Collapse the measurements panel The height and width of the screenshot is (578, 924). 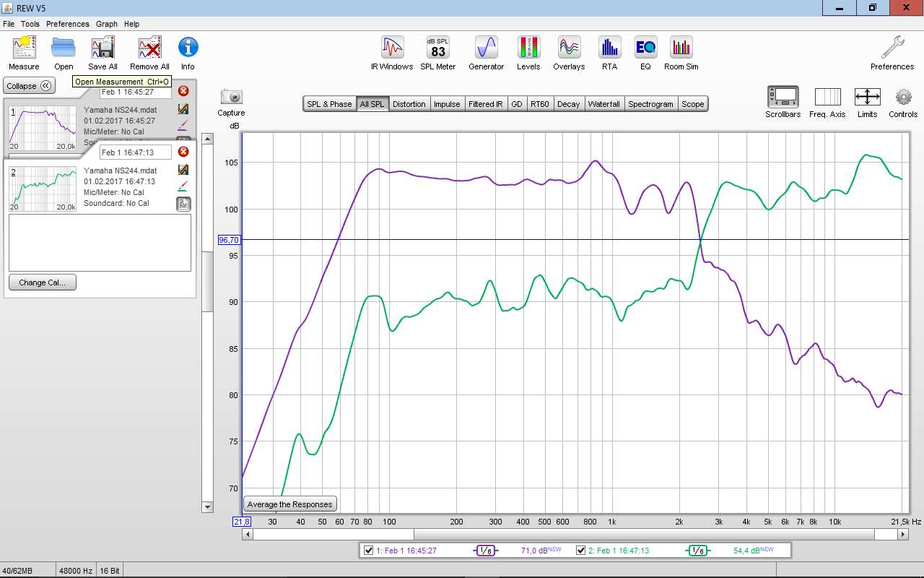click(30, 86)
